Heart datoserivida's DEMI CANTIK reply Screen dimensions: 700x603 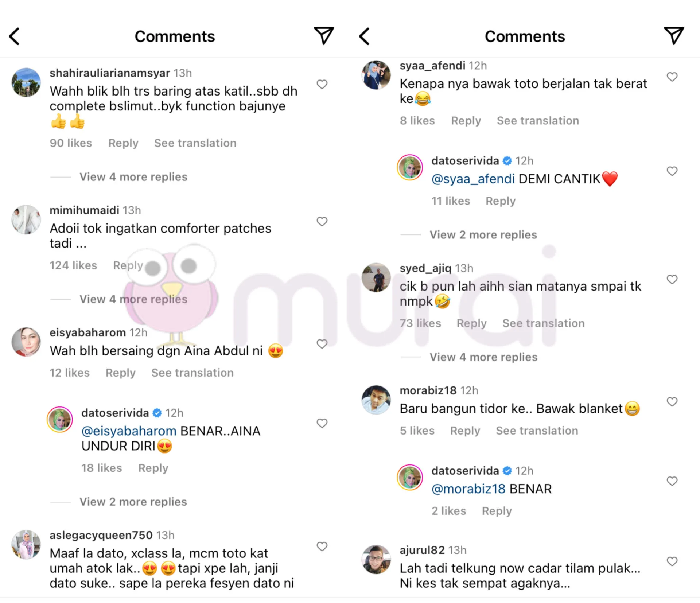pos(672,171)
